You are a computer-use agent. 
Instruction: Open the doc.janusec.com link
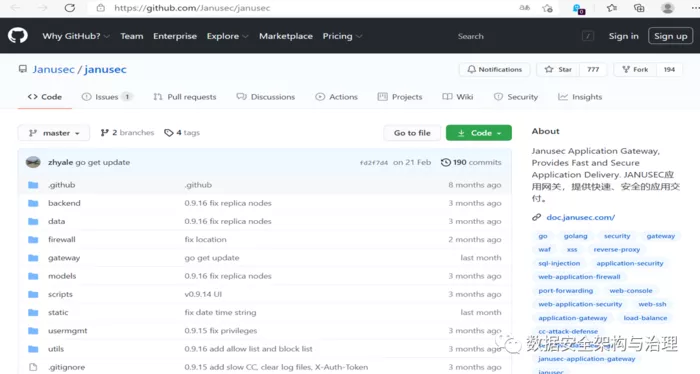tap(580, 217)
